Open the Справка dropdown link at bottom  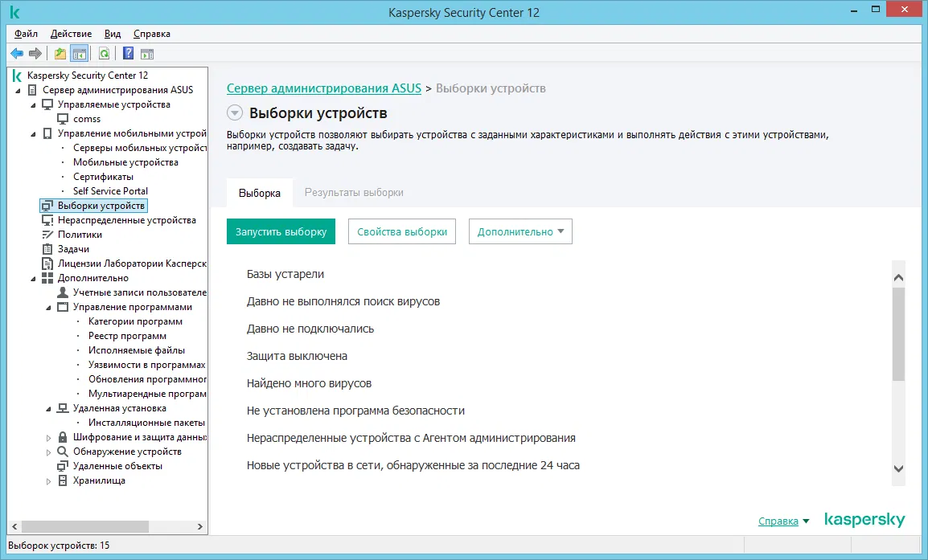[x=783, y=521]
